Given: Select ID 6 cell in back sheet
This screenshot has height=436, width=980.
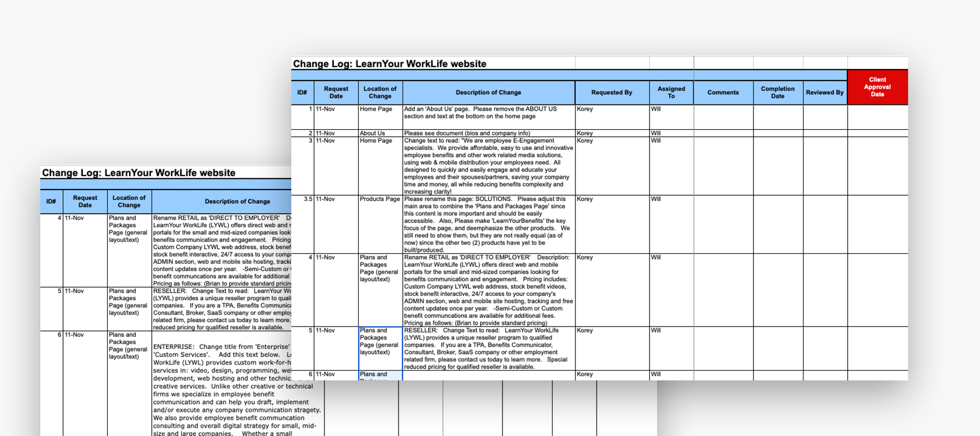Looking at the screenshot, I should point(51,384).
